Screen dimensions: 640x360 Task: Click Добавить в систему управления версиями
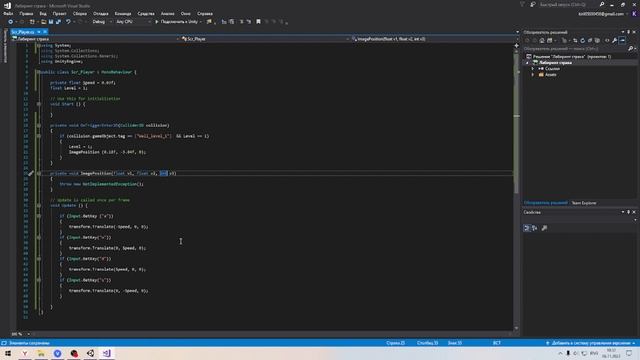click(x=590, y=343)
